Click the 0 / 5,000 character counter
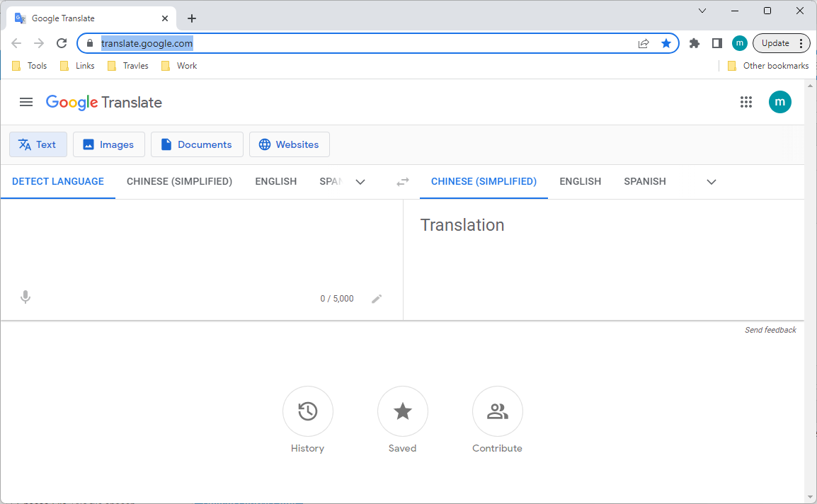This screenshot has height=504, width=817. [336, 299]
